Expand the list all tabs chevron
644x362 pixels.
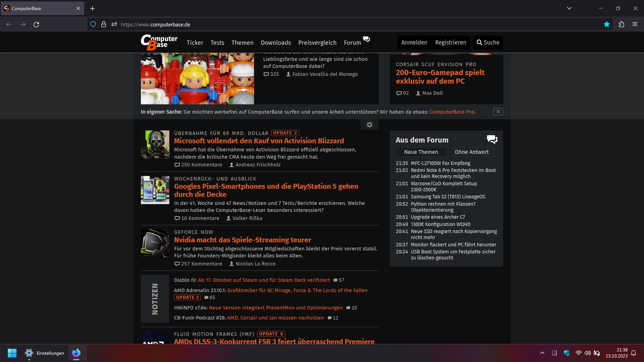[x=569, y=8]
